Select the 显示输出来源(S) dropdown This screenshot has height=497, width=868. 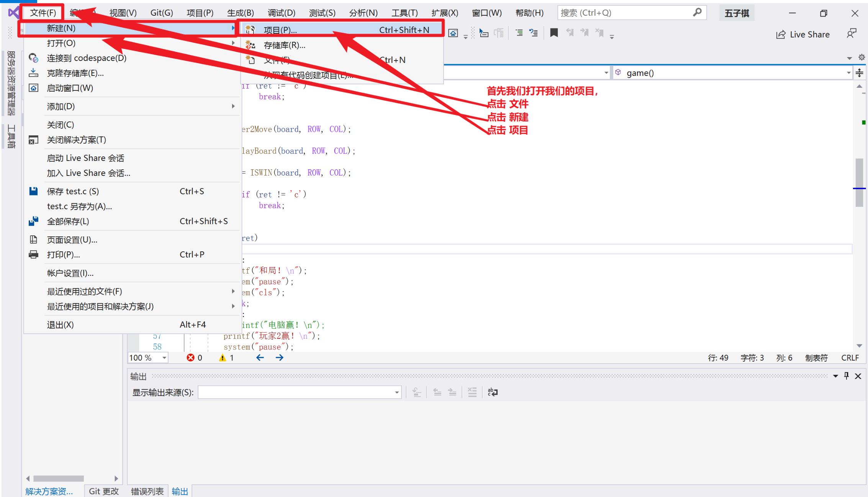pos(298,393)
